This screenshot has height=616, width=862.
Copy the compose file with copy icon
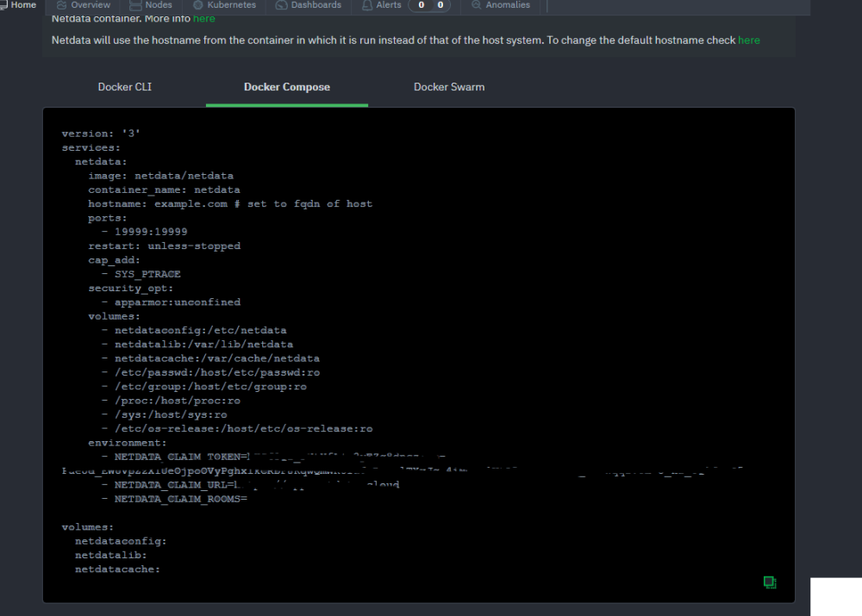pyautogui.click(x=770, y=582)
